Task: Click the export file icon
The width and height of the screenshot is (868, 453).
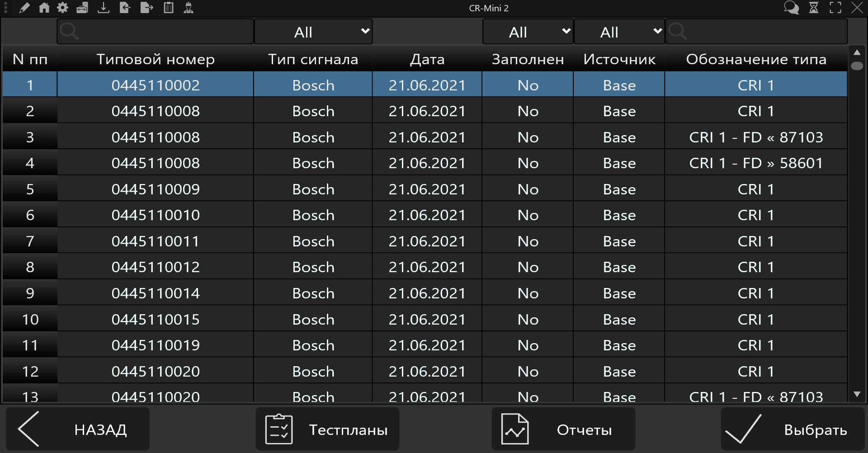Action: coord(146,8)
